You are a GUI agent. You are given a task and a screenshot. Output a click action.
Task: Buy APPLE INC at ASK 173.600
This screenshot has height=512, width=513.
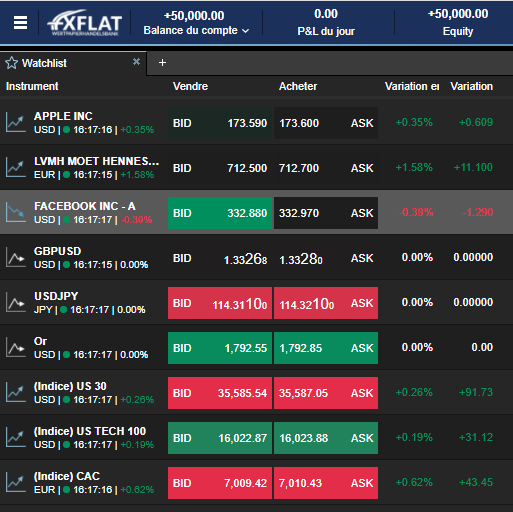326,123
